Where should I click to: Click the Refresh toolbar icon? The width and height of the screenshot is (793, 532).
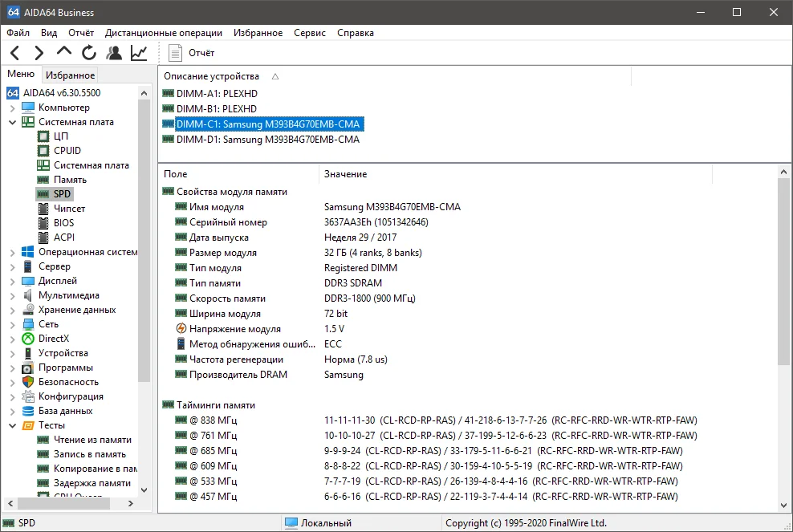click(89, 53)
